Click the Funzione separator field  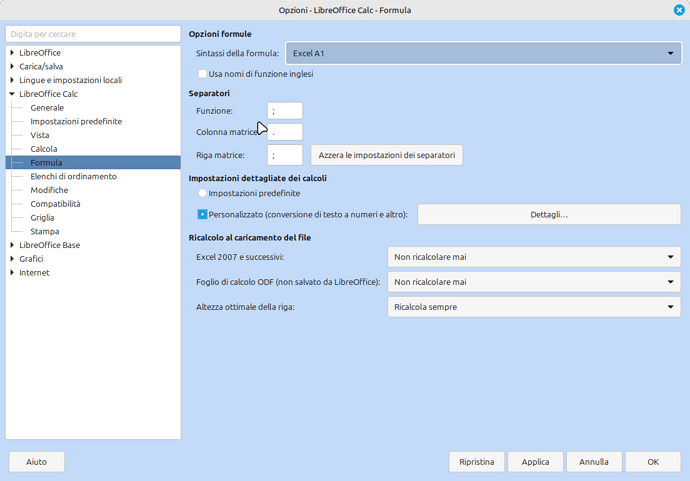point(285,111)
